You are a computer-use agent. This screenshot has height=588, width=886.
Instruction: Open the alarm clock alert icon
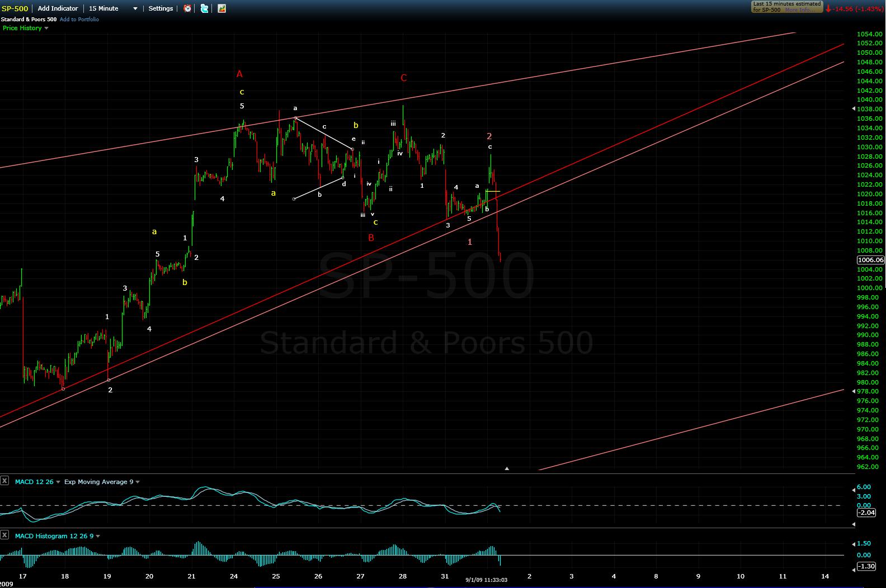coord(187,8)
